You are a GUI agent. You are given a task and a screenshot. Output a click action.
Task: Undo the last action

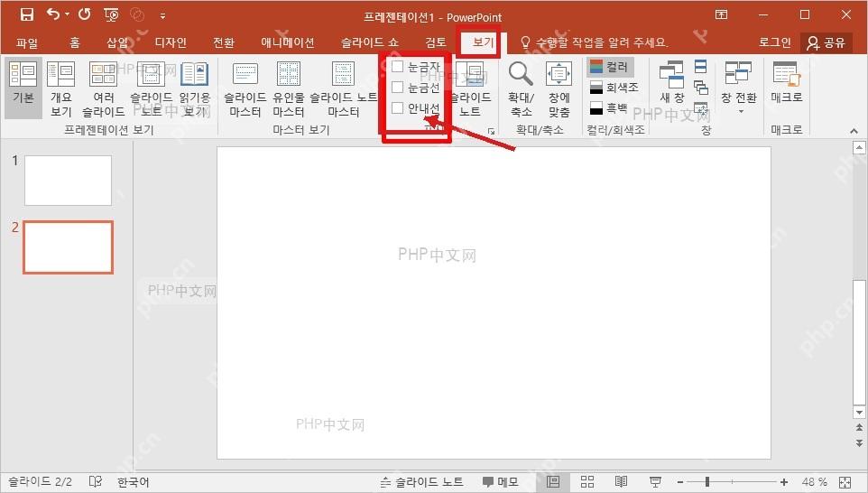coord(53,14)
